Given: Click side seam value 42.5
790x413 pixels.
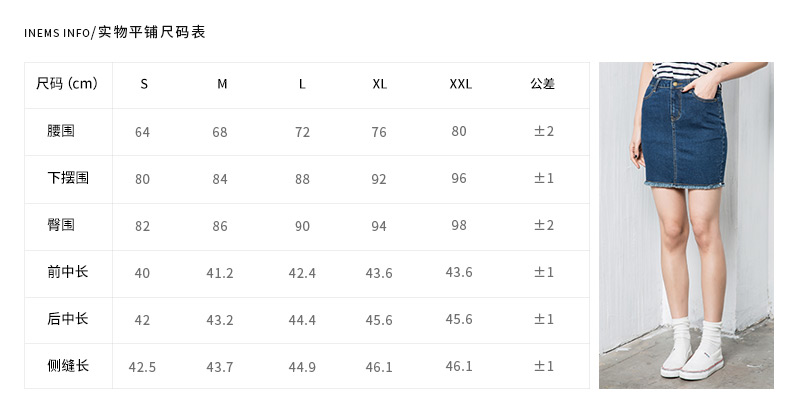Looking at the screenshot, I should tap(142, 367).
